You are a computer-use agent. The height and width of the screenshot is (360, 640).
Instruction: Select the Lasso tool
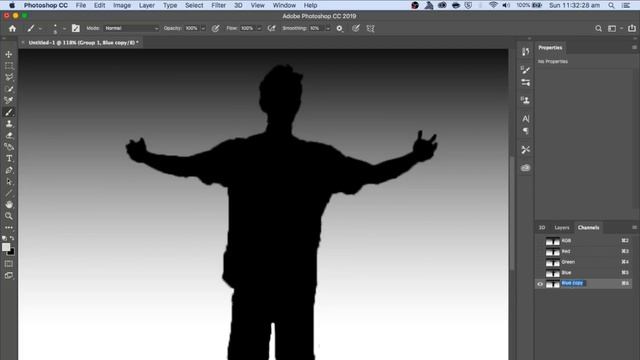[9, 77]
